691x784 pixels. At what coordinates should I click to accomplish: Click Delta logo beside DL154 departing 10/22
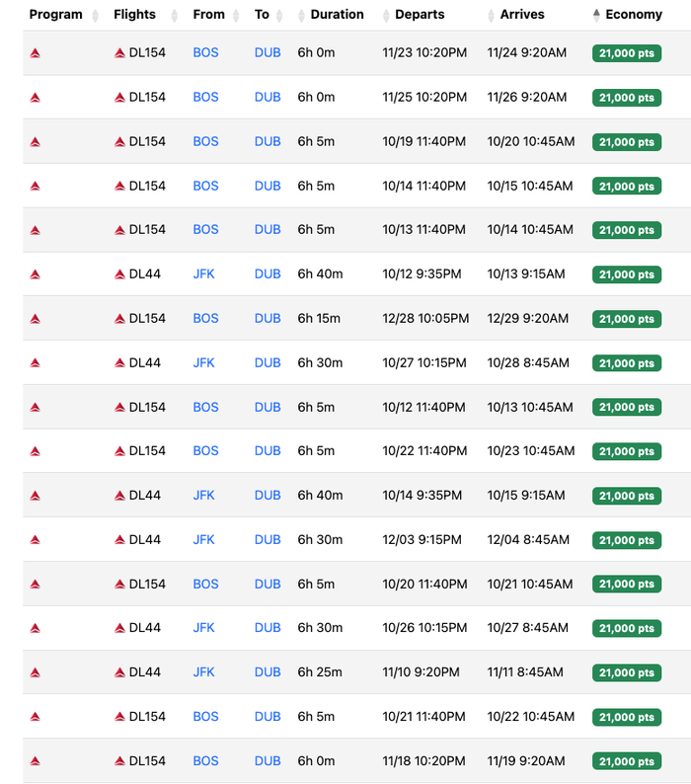pyautogui.click(x=119, y=451)
